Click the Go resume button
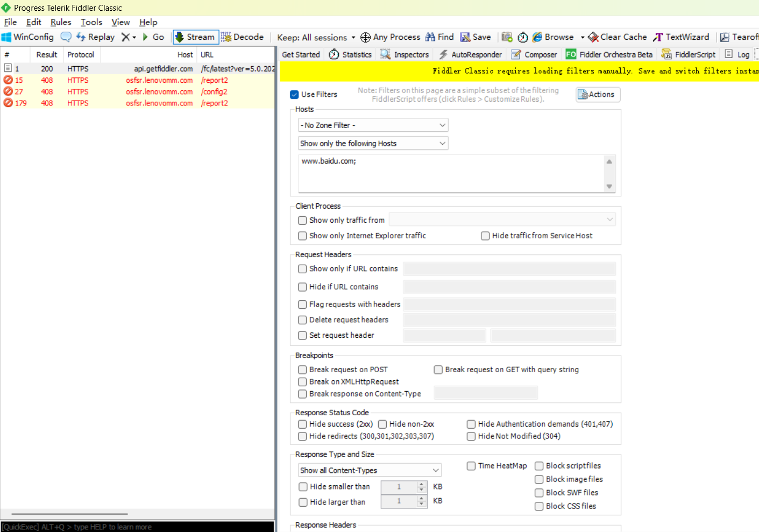This screenshot has height=532, width=759. pos(153,37)
